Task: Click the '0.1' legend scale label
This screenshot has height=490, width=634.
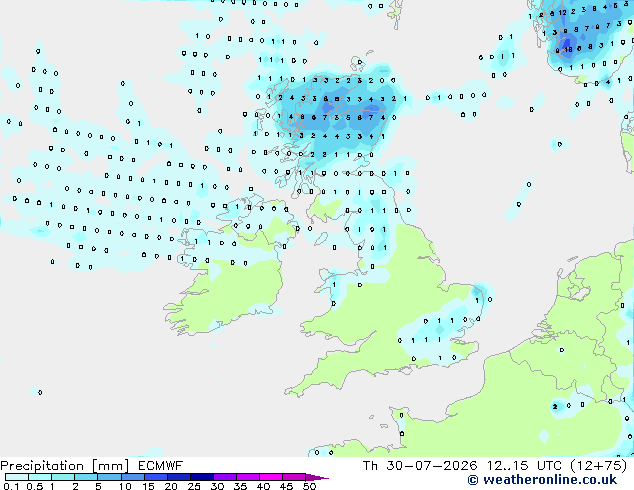Action: pyautogui.click(x=11, y=486)
